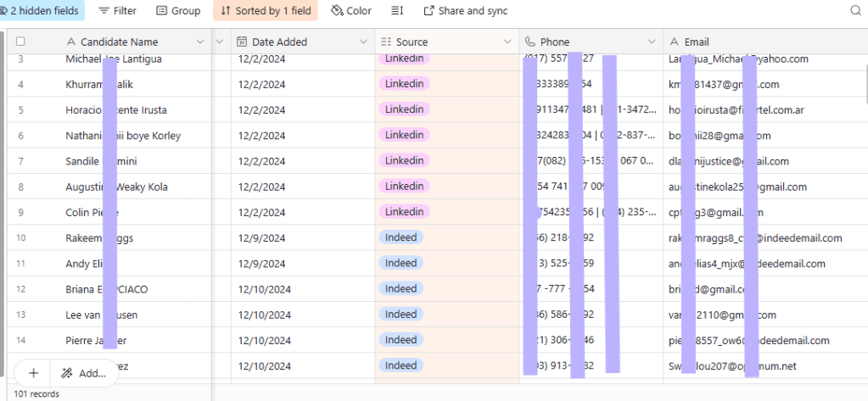This screenshot has height=401, width=868.
Task: Click the search magnifier icon
Action: (x=855, y=11)
